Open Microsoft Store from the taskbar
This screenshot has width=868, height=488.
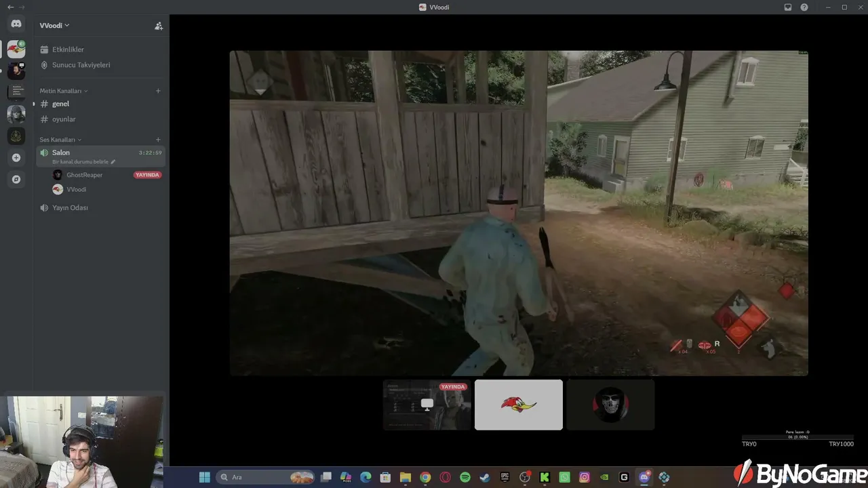[x=386, y=477]
